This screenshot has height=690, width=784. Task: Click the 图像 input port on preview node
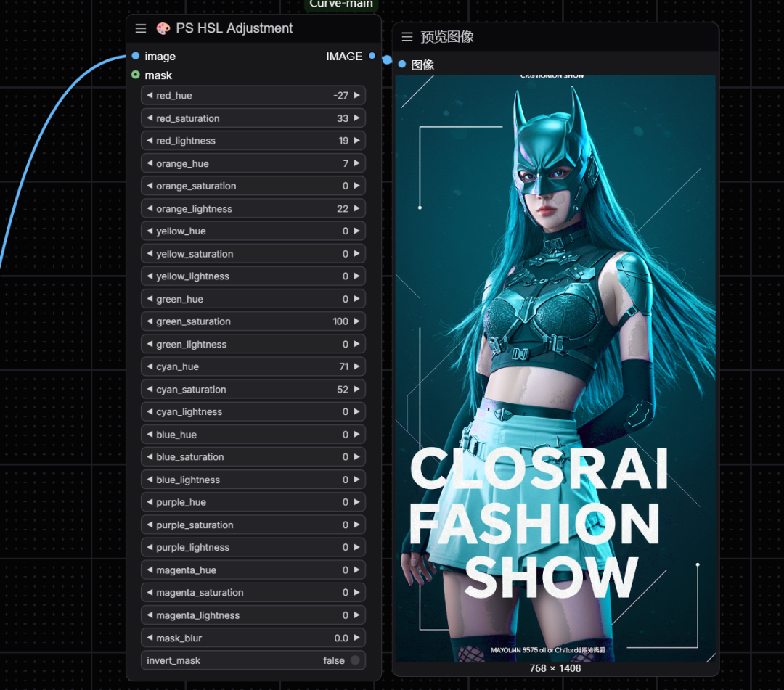[402, 65]
